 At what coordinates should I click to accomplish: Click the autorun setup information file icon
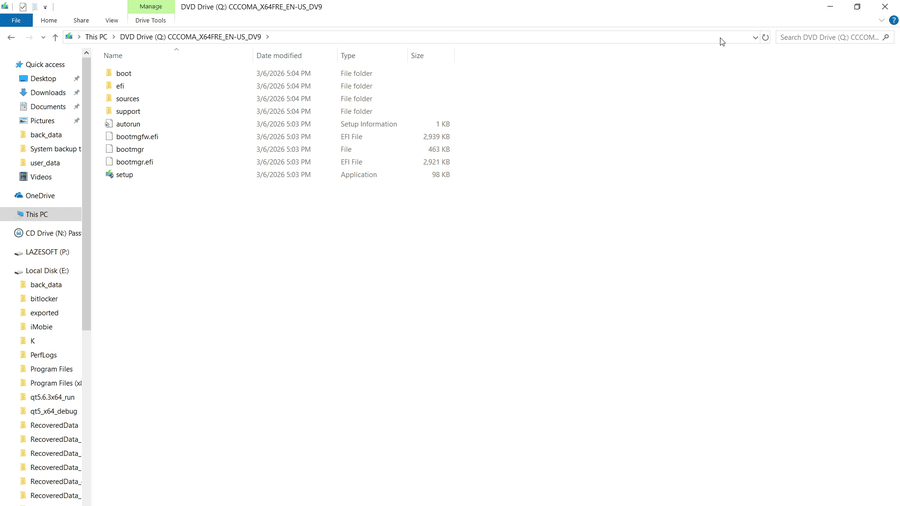pyautogui.click(x=109, y=123)
